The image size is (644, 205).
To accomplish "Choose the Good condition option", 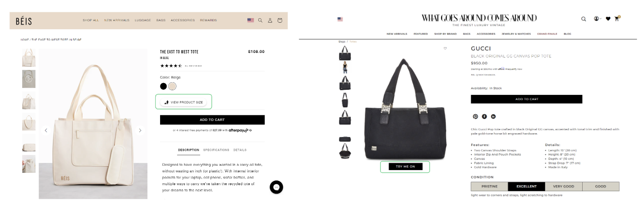I will 601,187.
